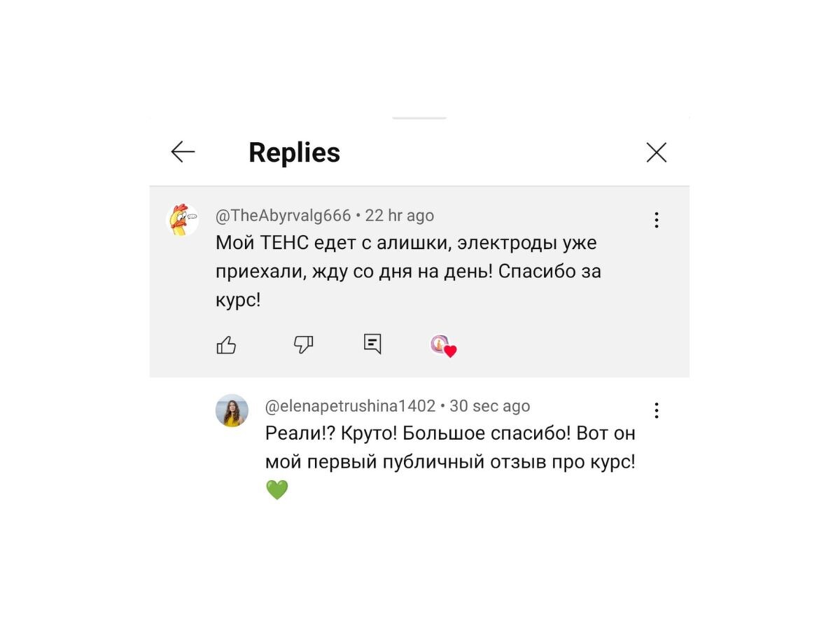This screenshot has width=840, height=630.
Task: Click the "30 sec ago" timestamp
Action: pos(489,406)
